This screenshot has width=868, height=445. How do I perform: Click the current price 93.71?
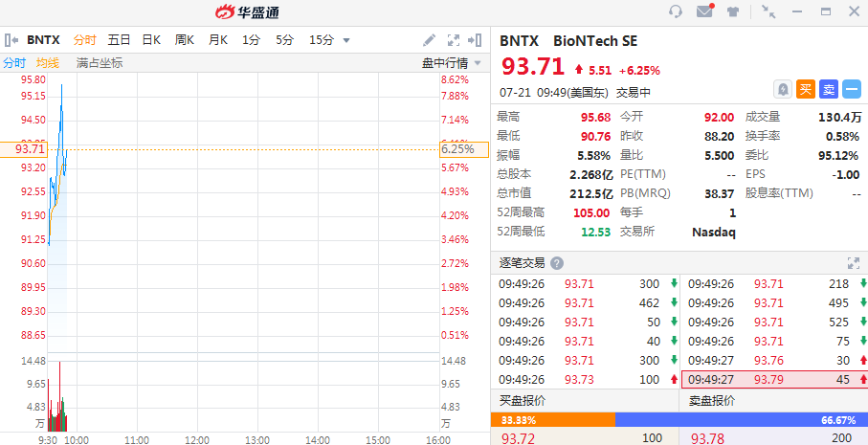(532, 67)
